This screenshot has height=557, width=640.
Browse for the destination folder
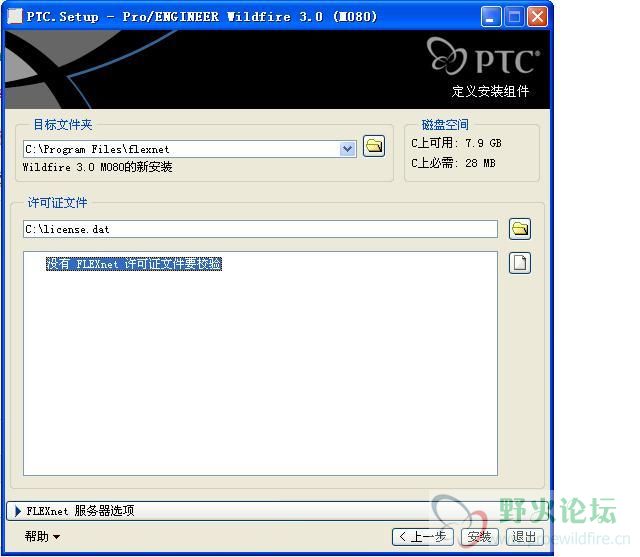(x=373, y=146)
